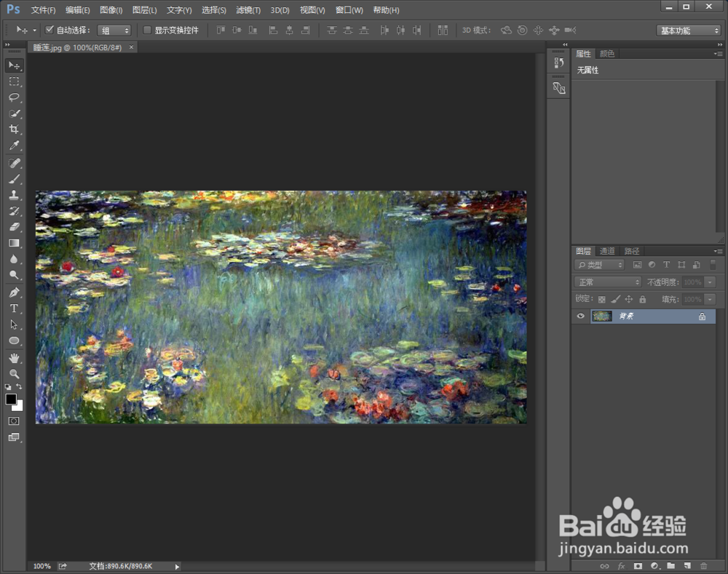Image resolution: width=728 pixels, height=574 pixels.
Task: Select the Quick Selection tool
Action: coord(14,113)
